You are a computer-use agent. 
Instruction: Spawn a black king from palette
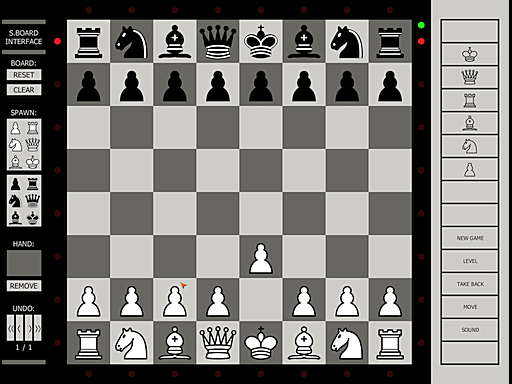[x=32, y=218]
